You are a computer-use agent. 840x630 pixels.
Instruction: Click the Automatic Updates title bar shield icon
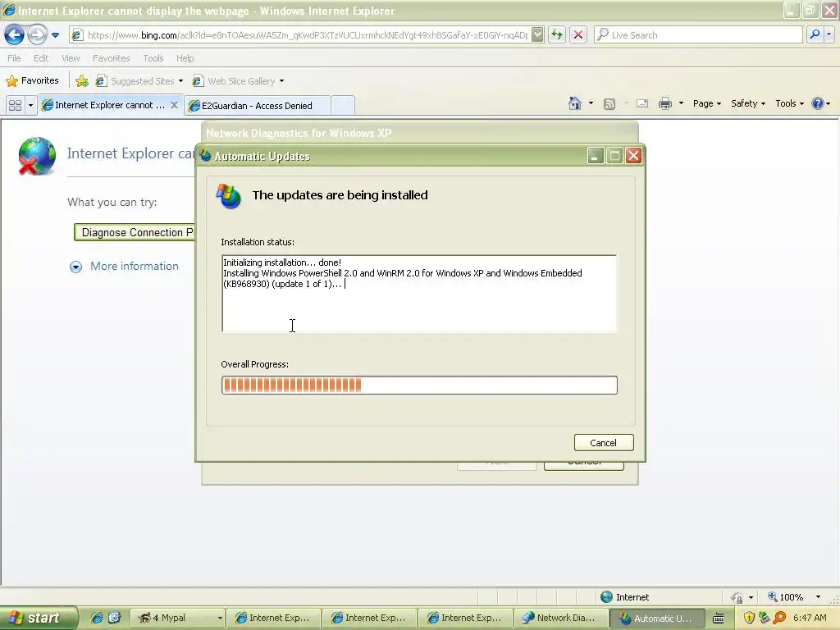(x=205, y=156)
